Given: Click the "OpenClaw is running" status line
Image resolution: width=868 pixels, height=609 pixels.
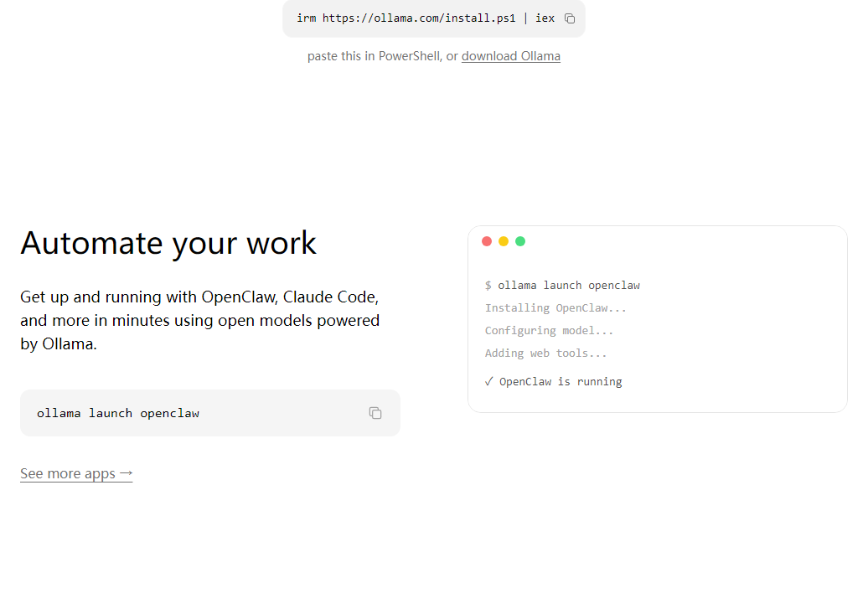Looking at the screenshot, I should [554, 382].
